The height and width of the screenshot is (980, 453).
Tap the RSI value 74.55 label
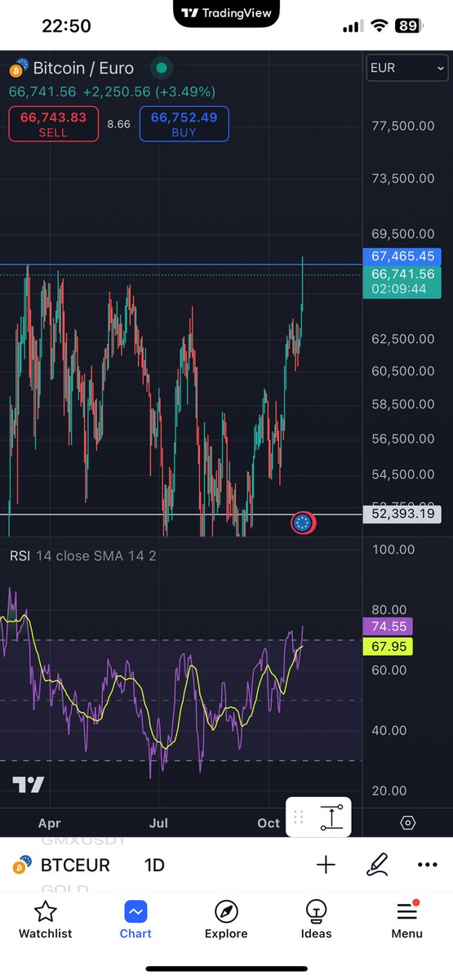pos(388,627)
